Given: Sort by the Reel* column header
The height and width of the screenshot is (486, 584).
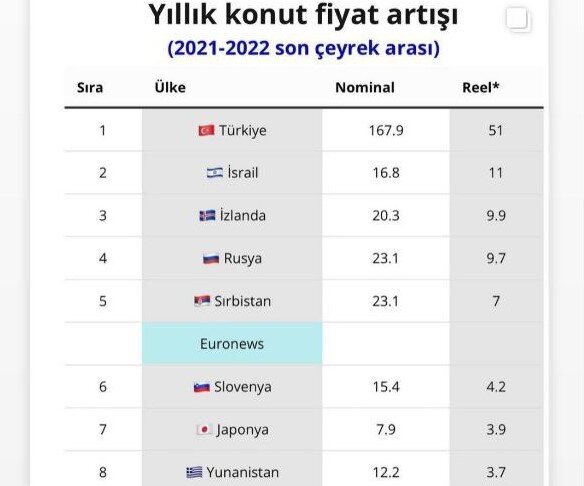Looking at the screenshot, I should click(x=480, y=88).
